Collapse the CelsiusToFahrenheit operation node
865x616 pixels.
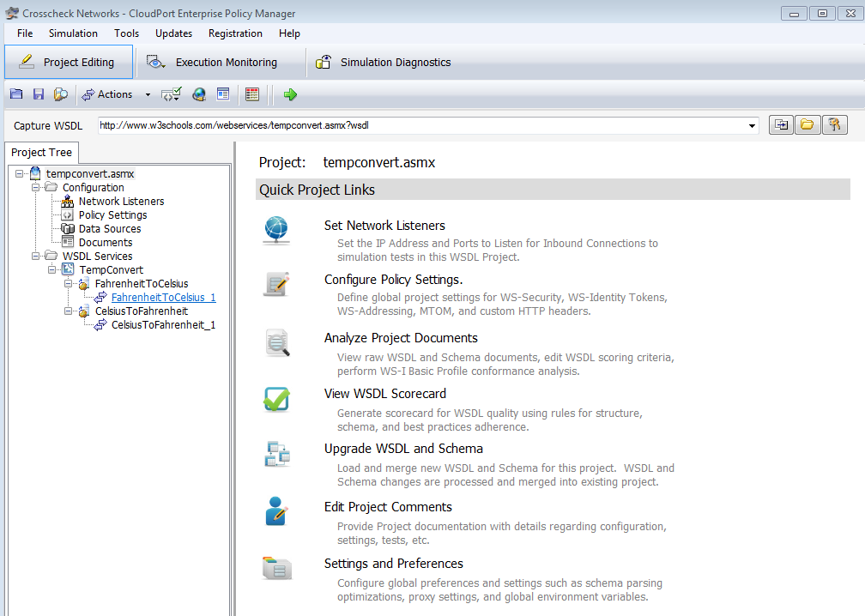pyautogui.click(x=68, y=311)
